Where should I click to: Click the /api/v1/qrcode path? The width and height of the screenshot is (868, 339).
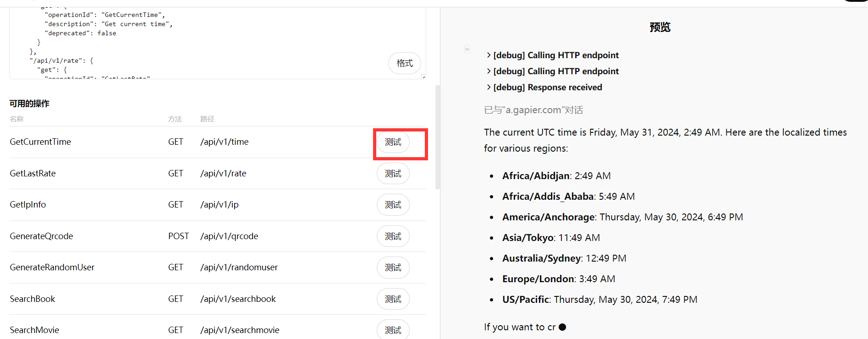coord(229,236)
